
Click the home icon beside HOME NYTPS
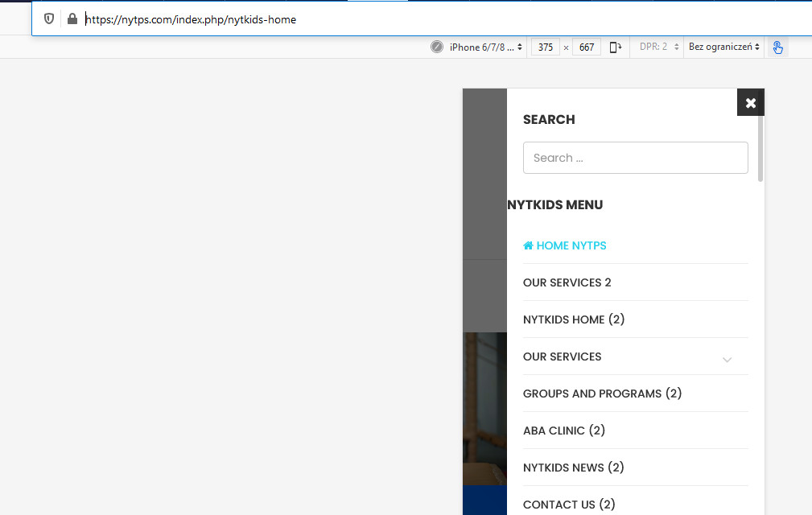point(528,245)
